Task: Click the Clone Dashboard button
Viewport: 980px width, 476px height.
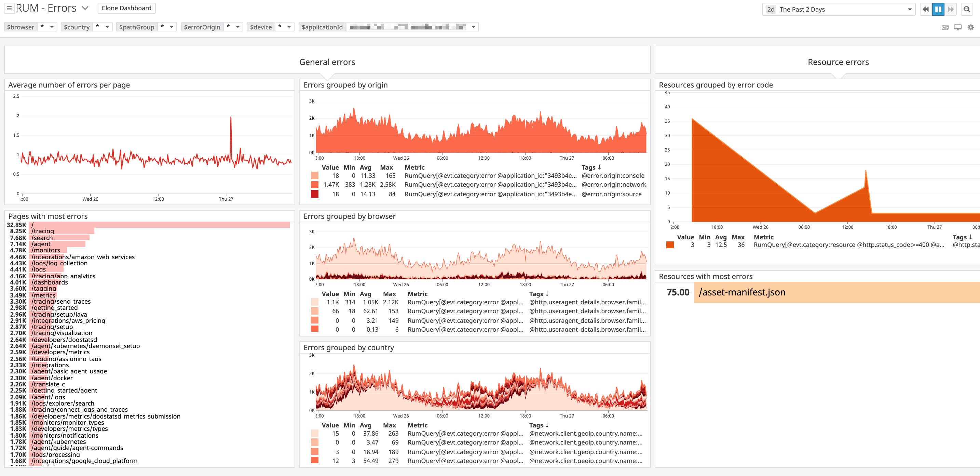Action: pyautogui.click(x=126, y=8)
